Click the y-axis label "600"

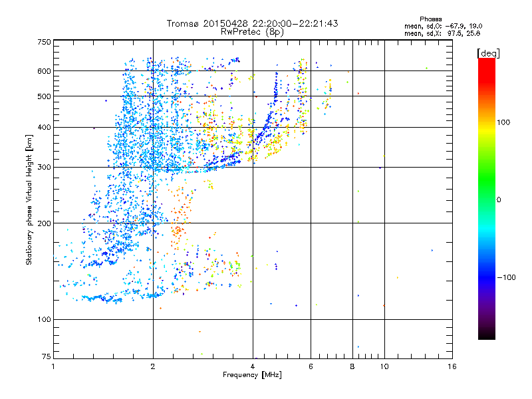click(44, 71)
